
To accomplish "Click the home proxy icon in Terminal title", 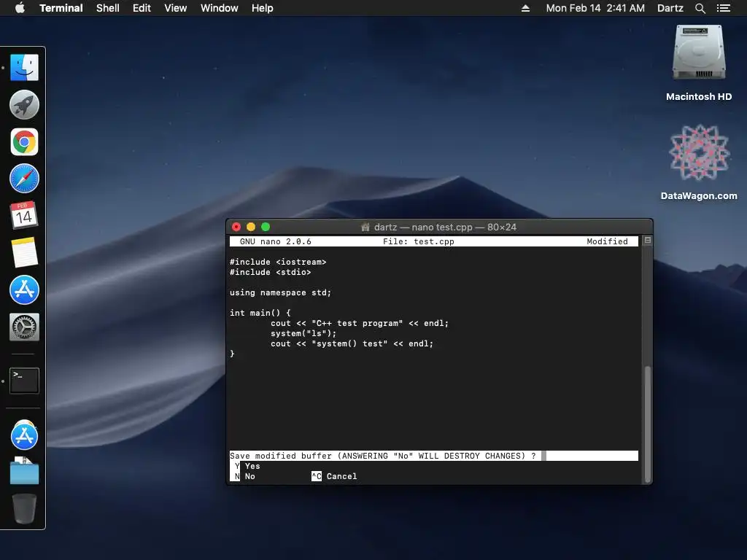I will tap(365, 227).
